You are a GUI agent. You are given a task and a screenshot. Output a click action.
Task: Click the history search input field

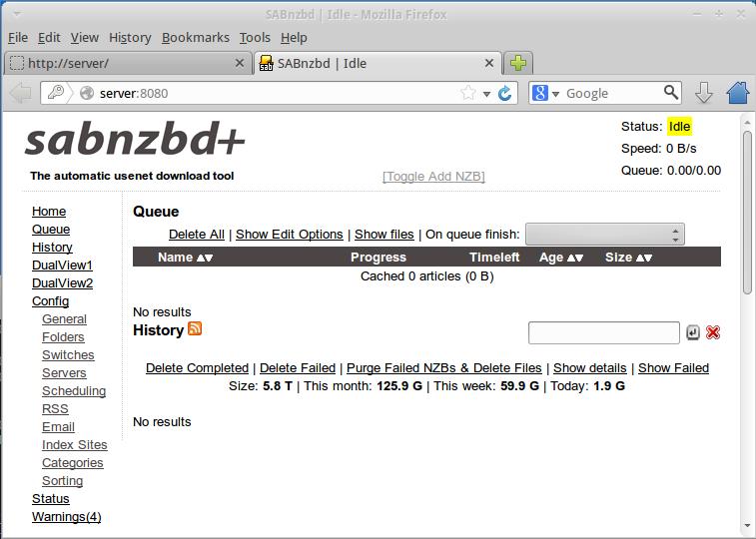coord(603,332)
